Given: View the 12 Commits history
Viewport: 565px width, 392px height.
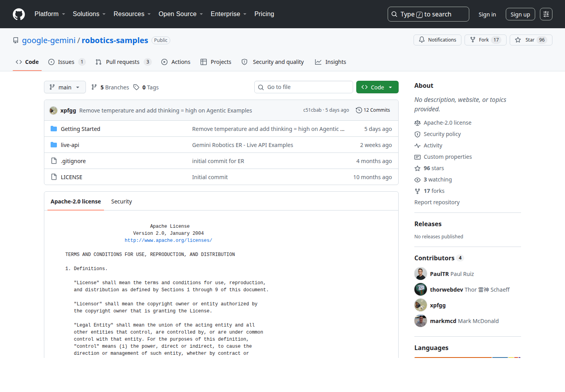Looking at the screenshot, I should [373, 110].
